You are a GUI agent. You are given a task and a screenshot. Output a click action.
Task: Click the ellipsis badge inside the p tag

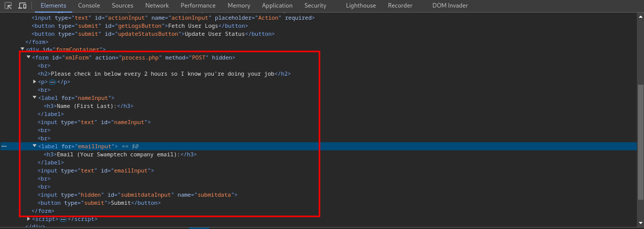click(53, 82)
